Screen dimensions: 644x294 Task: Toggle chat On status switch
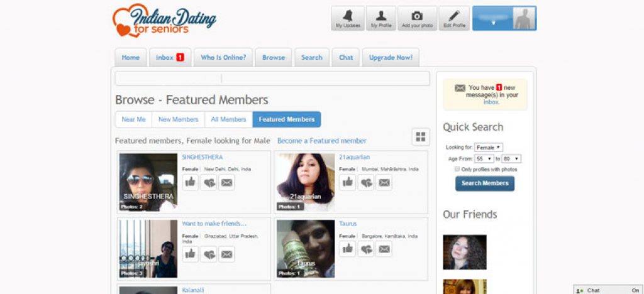[x=636, y=290]
